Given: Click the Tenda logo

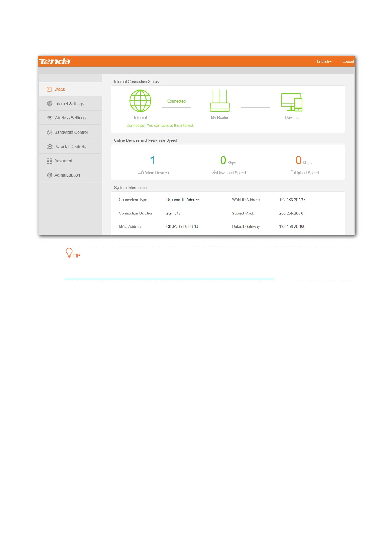Looking at the screenshot, I should click(x=55, y=62).
